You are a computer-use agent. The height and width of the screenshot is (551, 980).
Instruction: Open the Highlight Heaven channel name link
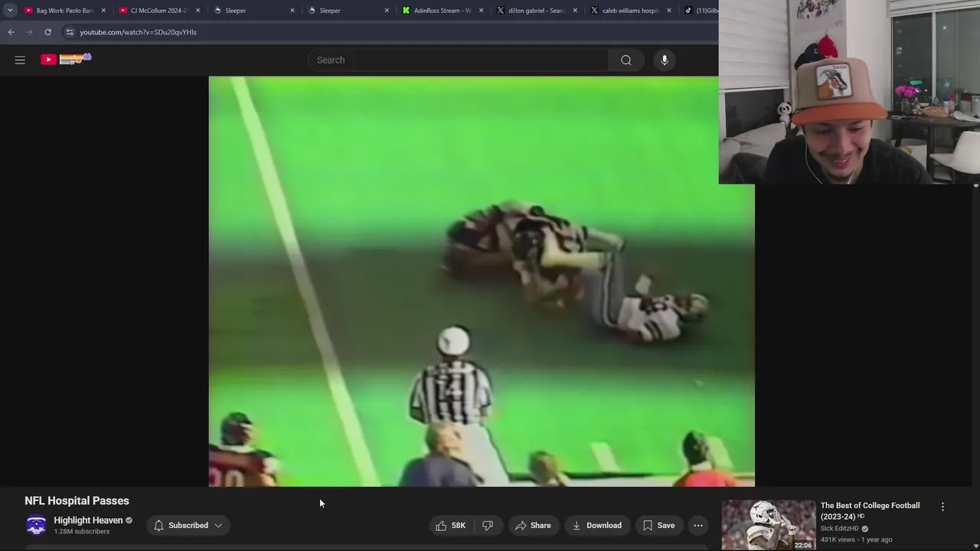pyautogui.click(x=88, y=520)
